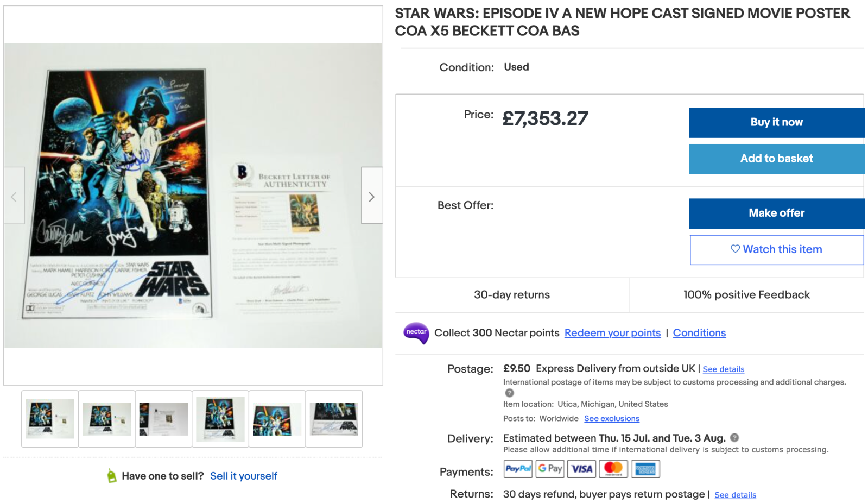Click the American Express card icon
Viewport: 868px width, 503px height.
(x=645, y=469)
